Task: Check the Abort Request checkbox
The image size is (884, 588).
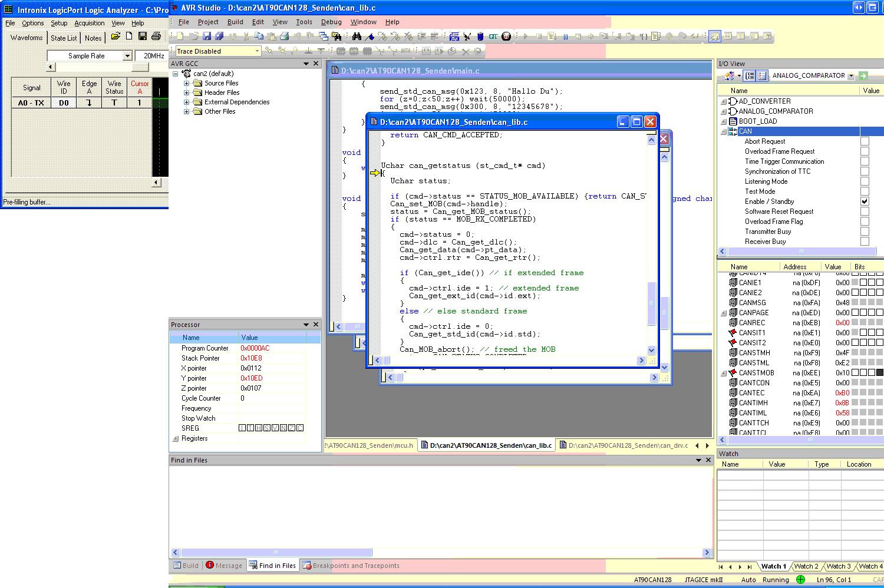Action: tap(865, 141)
